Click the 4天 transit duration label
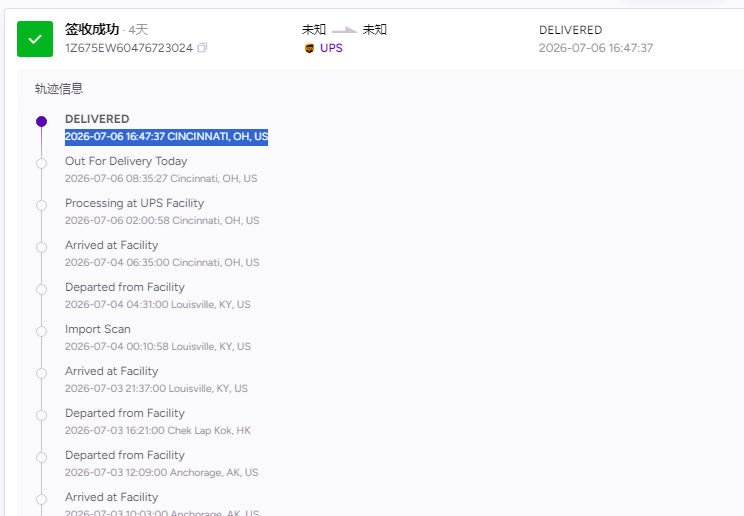 pyautogui.click(x=138, y=30)
